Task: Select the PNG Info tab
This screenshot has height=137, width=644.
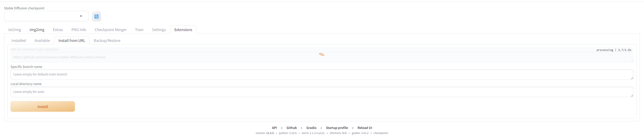Action: pos(79,30)
